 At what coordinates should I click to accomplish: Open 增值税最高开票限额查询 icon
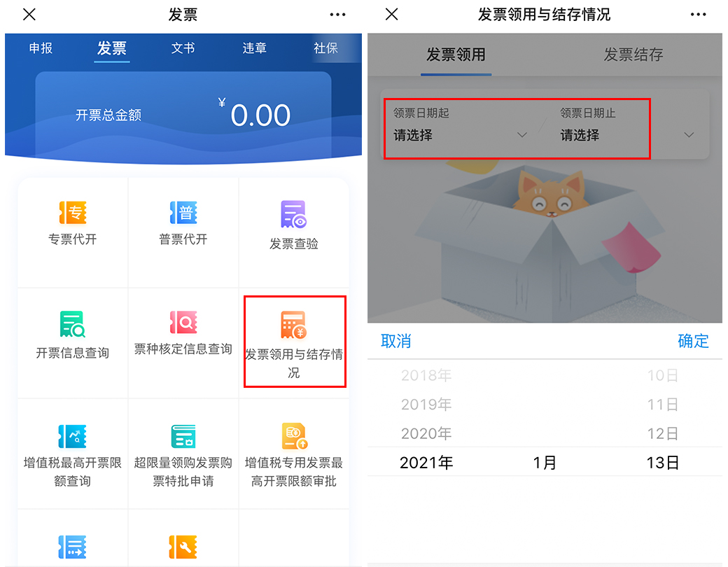(x=72, y=436)
